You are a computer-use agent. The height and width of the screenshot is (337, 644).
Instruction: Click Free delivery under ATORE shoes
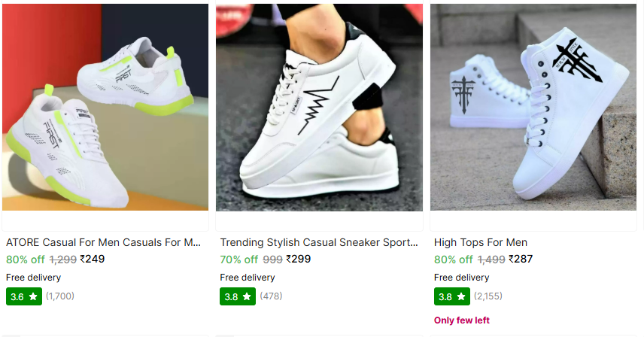[x=33, y=278]
